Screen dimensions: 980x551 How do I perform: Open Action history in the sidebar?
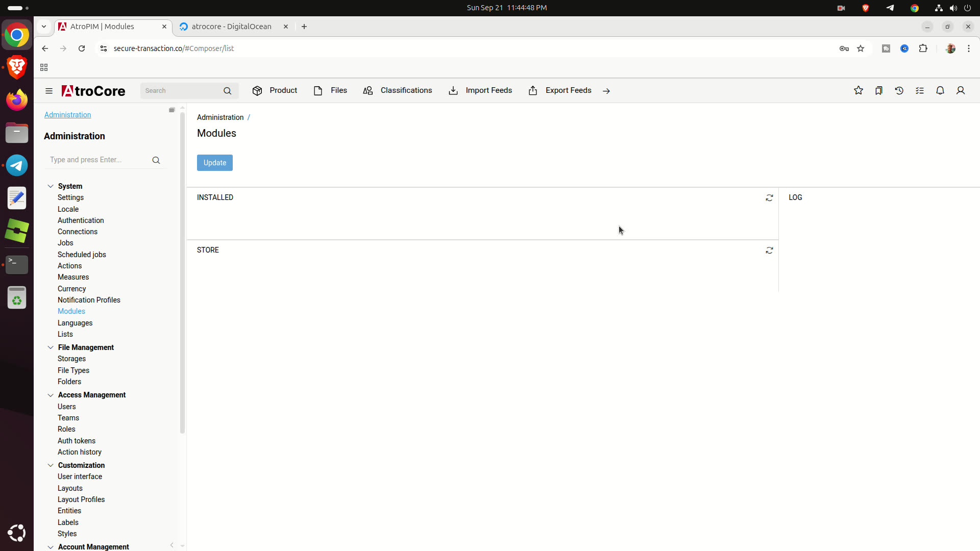click(80, 452)
